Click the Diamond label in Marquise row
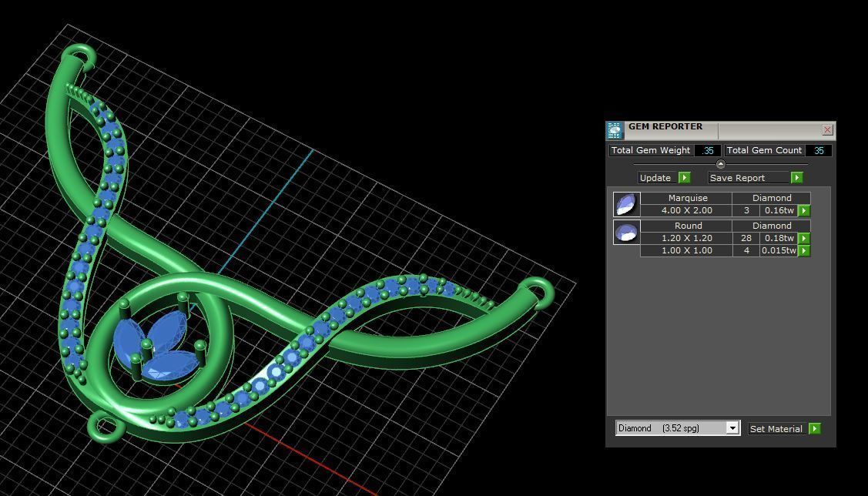The image size is (868, 496). tap(772, 198)
